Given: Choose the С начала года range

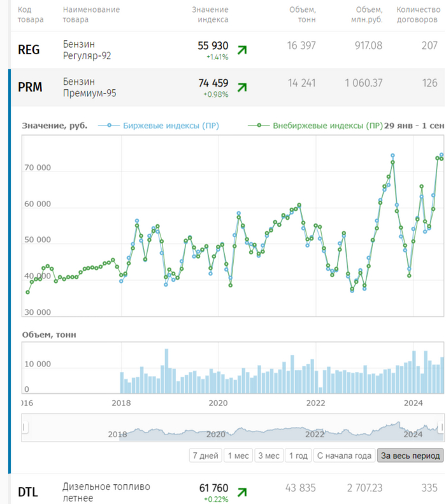Looking at the screenshot, I should [x=343, y=456].
